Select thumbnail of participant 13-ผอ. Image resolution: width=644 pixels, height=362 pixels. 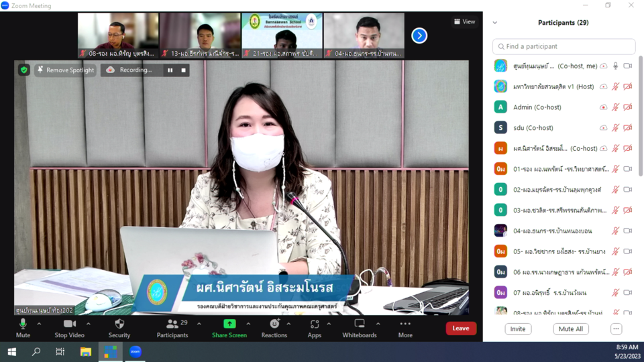pos(200,36)
